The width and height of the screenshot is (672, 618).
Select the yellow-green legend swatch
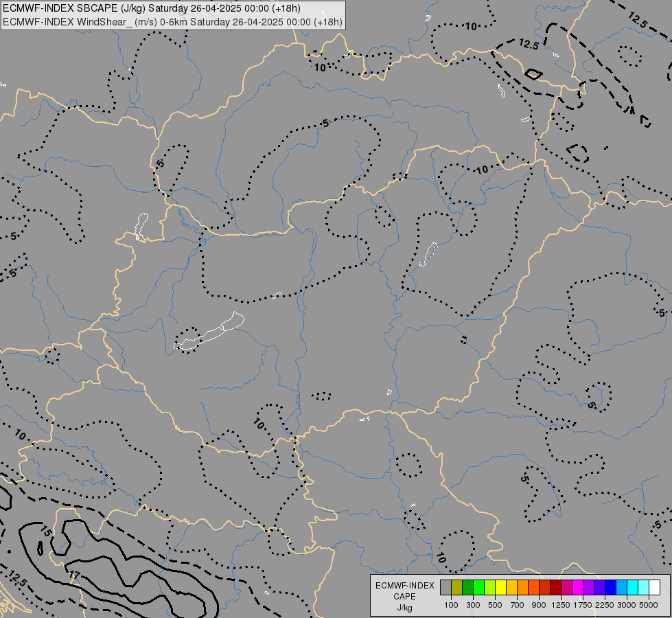(x=490, y=587)
